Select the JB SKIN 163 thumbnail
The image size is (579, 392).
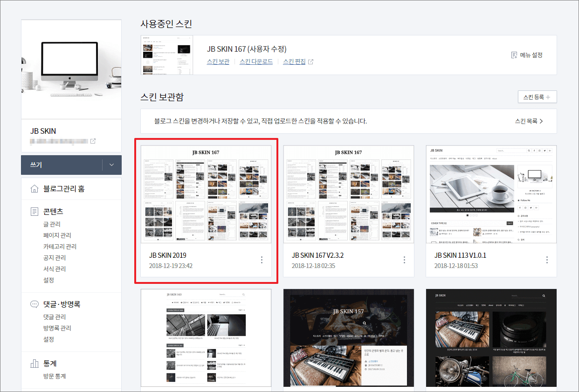tap(206, 337)
